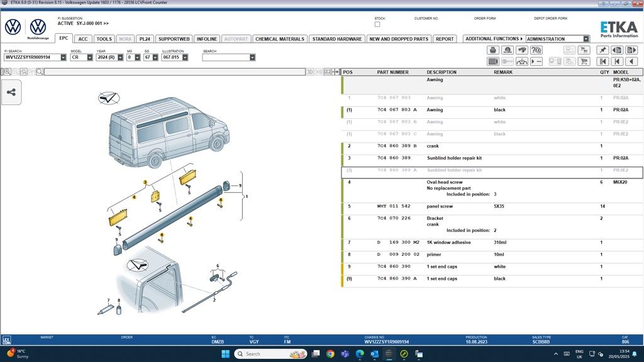Click the long field above the illustration
Image resolution: width=644 pixels, height=362 pixels.
pyautogui.click(x=175, y=72)
